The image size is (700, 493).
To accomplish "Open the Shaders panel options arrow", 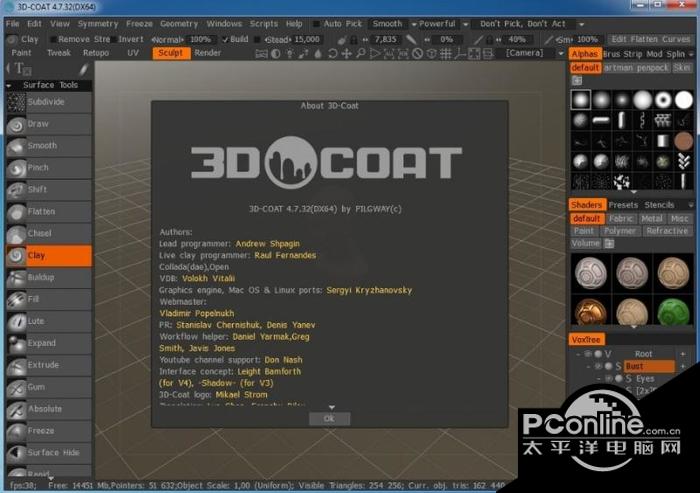I will [x=691, y=205].
